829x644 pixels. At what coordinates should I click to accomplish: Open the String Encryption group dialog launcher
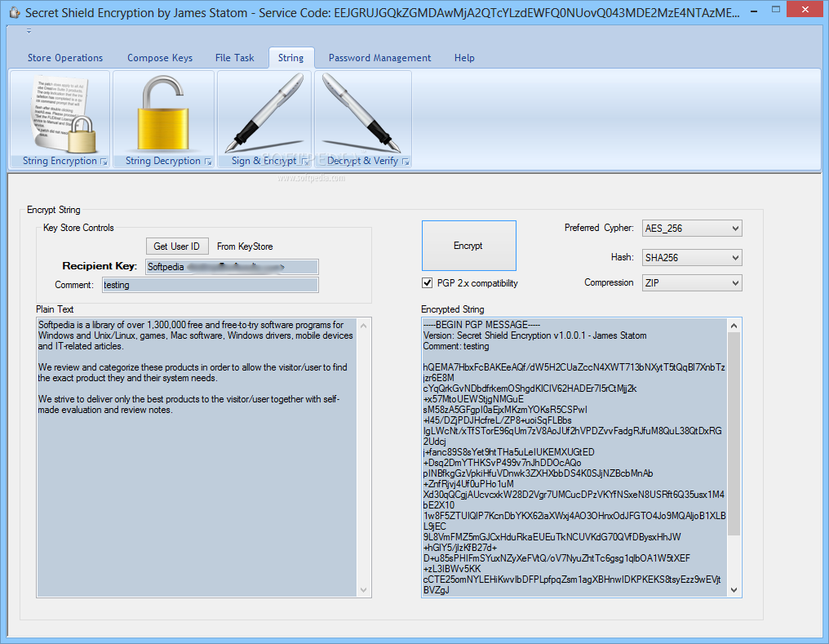click(104, 162)
